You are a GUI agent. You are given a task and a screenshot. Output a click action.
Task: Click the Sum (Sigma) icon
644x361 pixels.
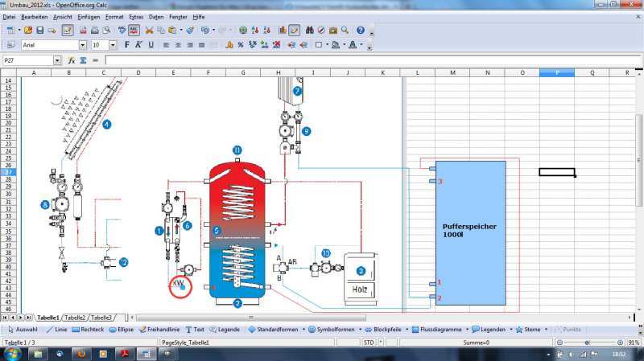[x=83, y=60]
